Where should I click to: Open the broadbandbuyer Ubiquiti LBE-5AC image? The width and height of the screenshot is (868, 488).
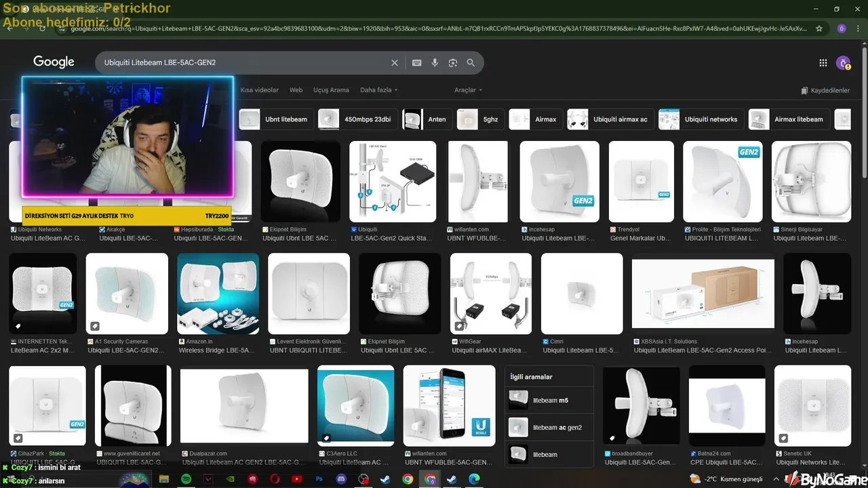click(642, 406)
